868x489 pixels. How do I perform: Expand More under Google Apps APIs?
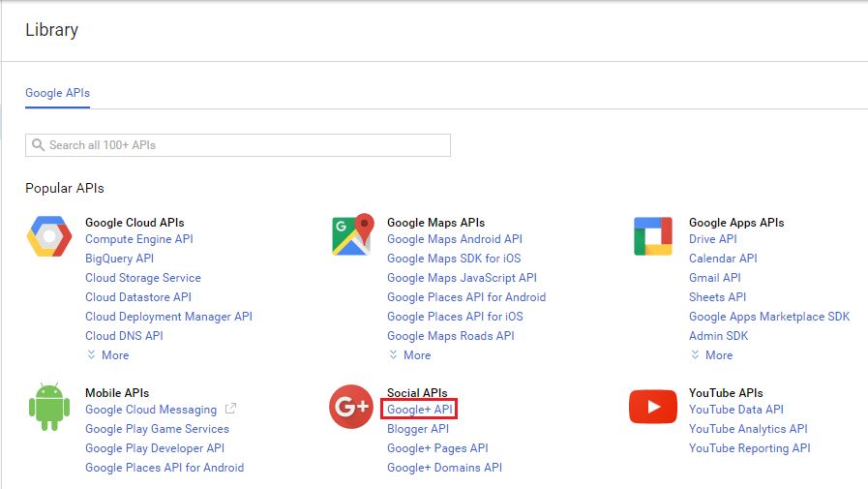711,355
